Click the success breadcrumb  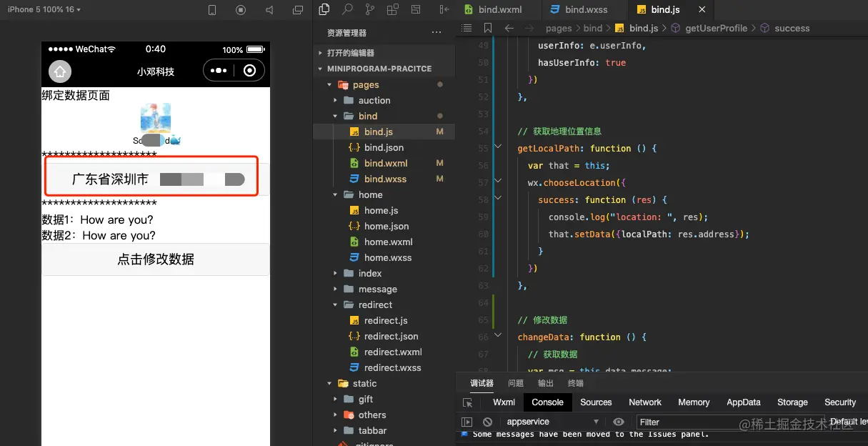point(784,28)
